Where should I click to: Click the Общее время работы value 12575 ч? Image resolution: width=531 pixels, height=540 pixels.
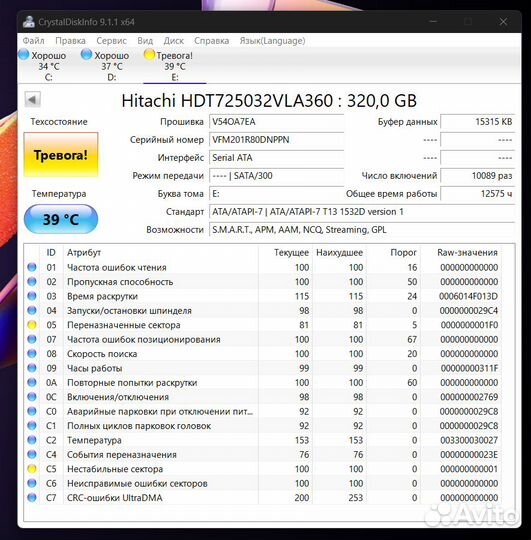click(x=478, y=194)
